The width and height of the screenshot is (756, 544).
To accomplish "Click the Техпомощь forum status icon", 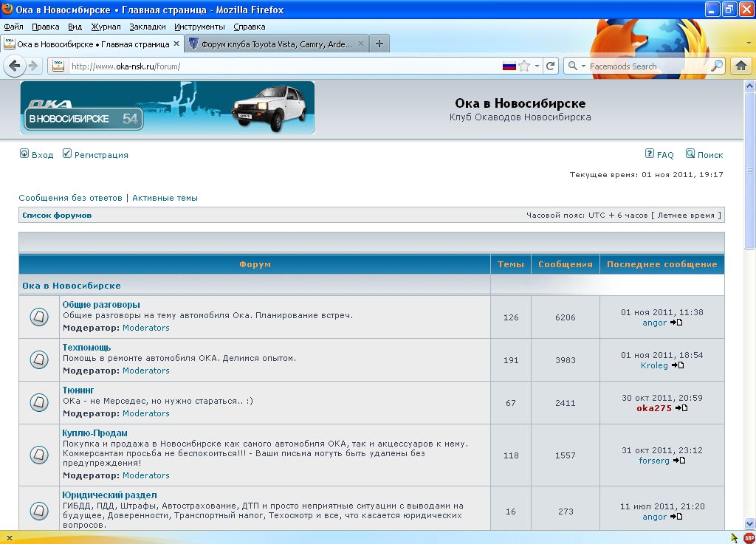I will (x=39, y=359).
